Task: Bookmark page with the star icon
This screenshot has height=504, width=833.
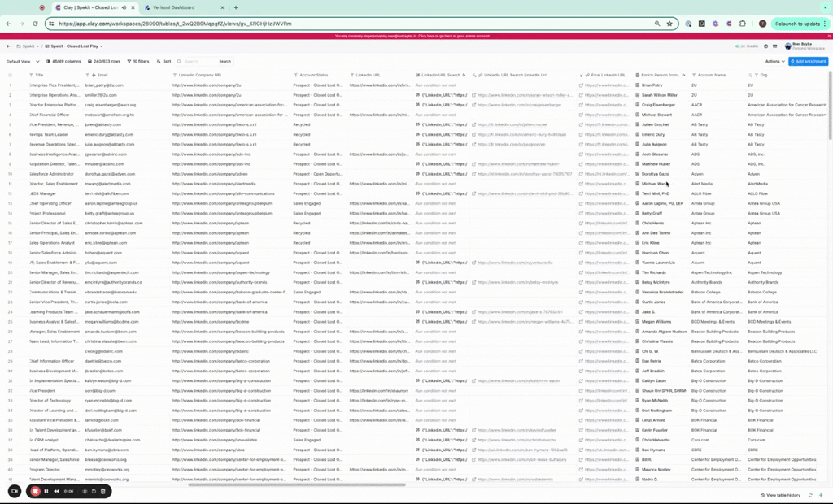Action: pos(669,24)
